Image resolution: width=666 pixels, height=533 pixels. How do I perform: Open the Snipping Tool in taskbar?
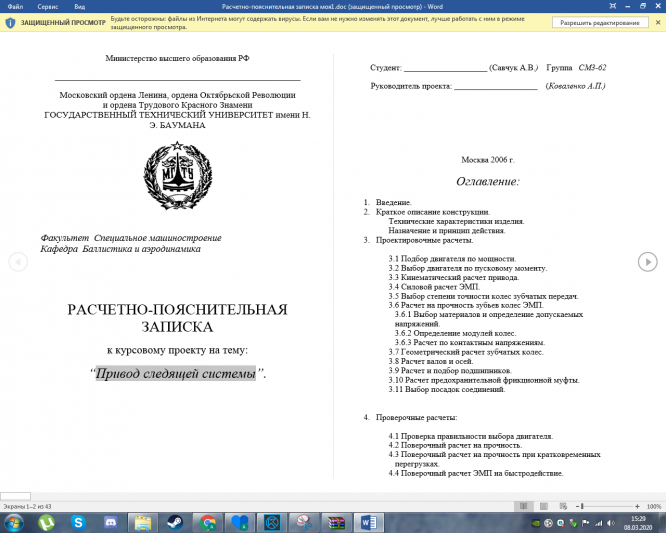pos(304,522)
